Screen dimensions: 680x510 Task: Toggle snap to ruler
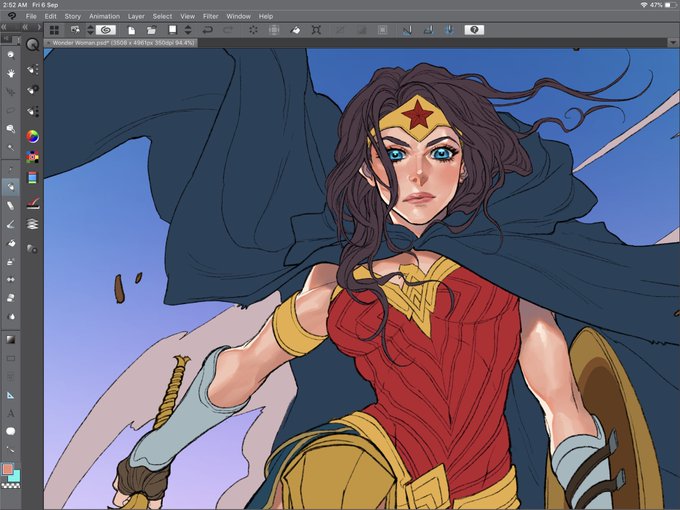(407, 30)
